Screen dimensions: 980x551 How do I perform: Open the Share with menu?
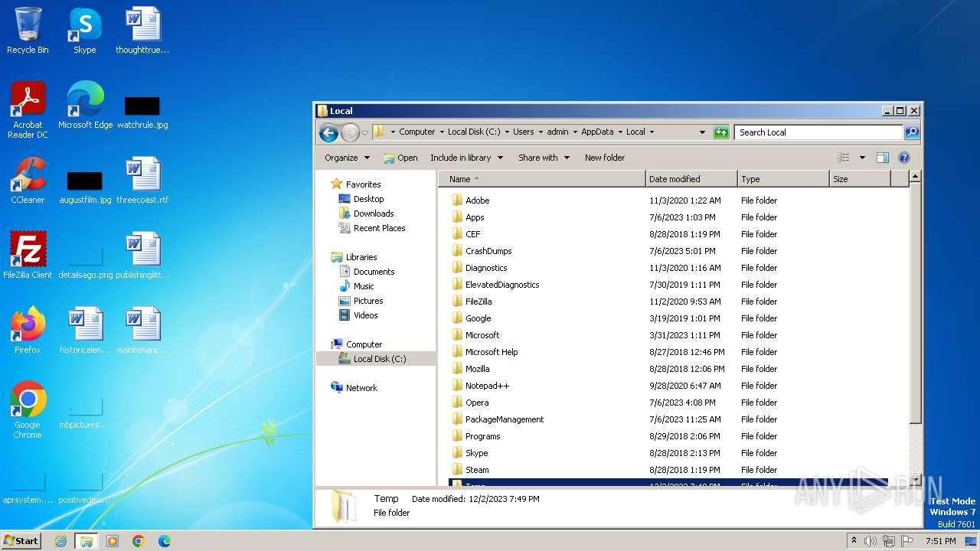point(544,158)
